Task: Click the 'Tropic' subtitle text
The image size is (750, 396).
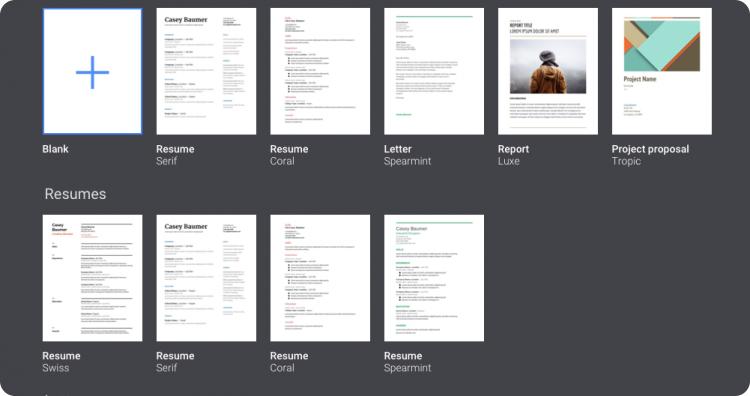Action: pyautogui.click(x=626, y=161)
